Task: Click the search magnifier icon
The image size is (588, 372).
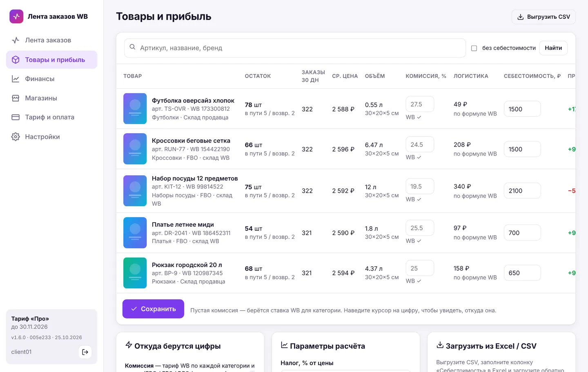Action: [x=132, y=47]
